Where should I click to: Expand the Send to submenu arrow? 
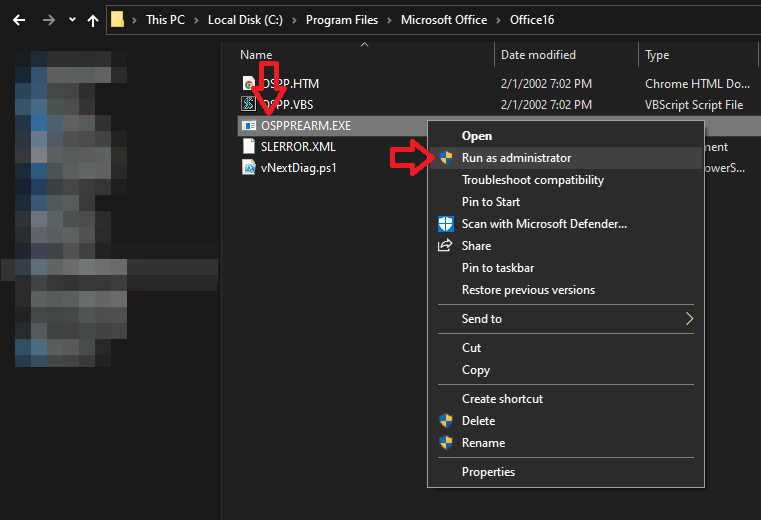[x=688, y=319]
